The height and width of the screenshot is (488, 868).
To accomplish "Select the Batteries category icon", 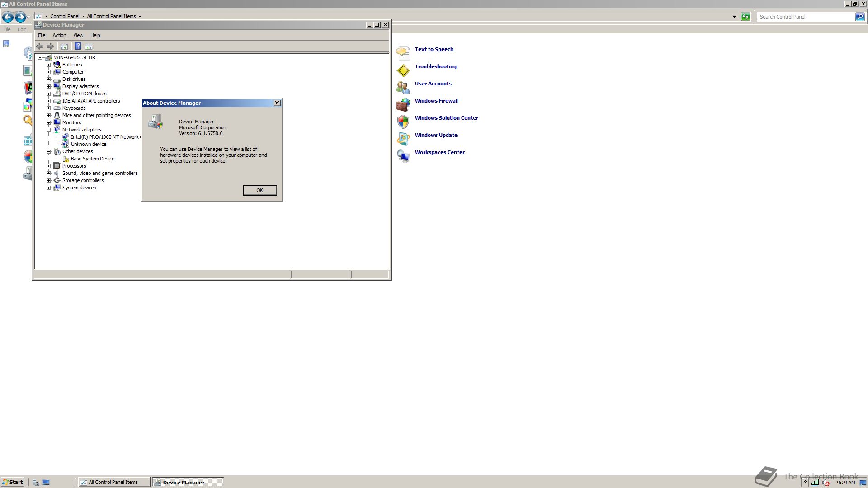I will 57,65.
